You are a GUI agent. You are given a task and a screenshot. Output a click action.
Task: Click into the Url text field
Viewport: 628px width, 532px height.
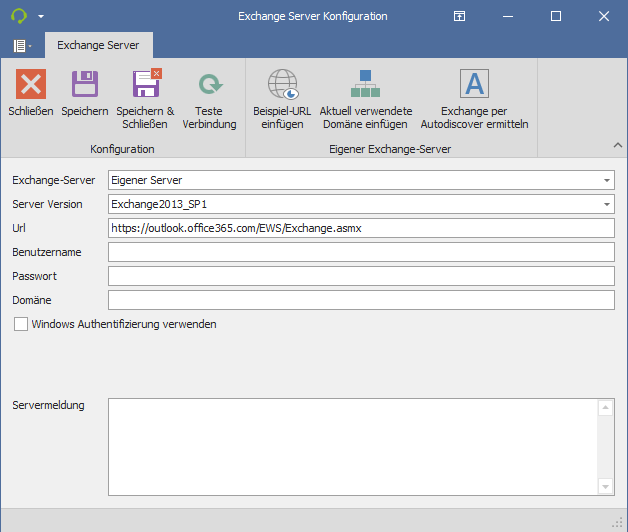tap(360, 228)
